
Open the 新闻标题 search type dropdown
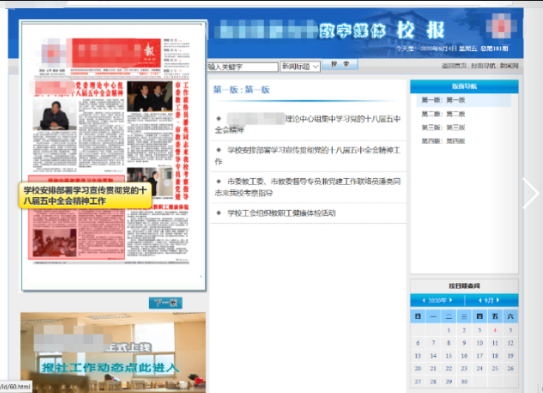[300, 66]
